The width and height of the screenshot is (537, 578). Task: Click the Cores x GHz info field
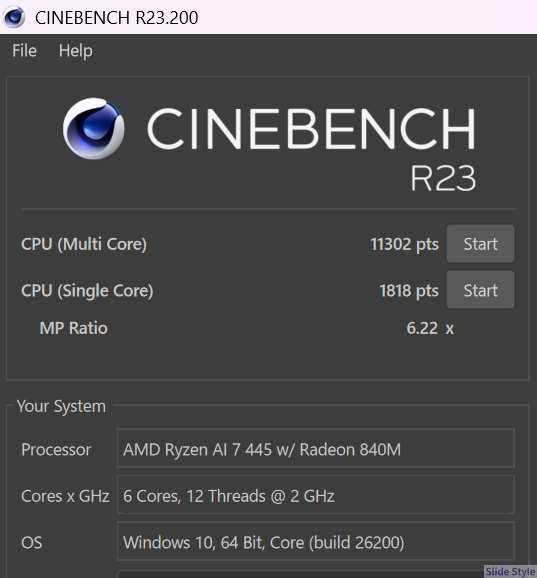pyautogui.click(x=315, y=495)
